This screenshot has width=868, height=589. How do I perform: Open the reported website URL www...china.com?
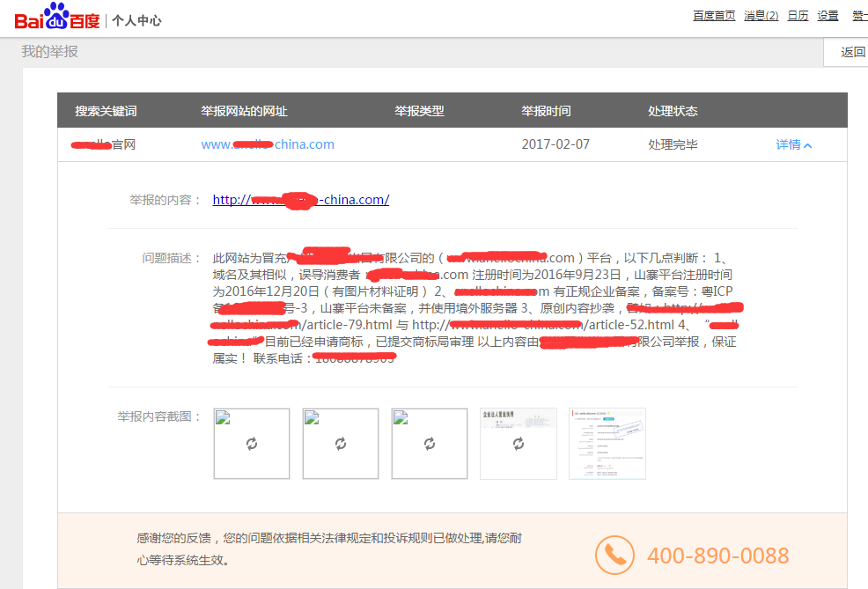(268, 144)
